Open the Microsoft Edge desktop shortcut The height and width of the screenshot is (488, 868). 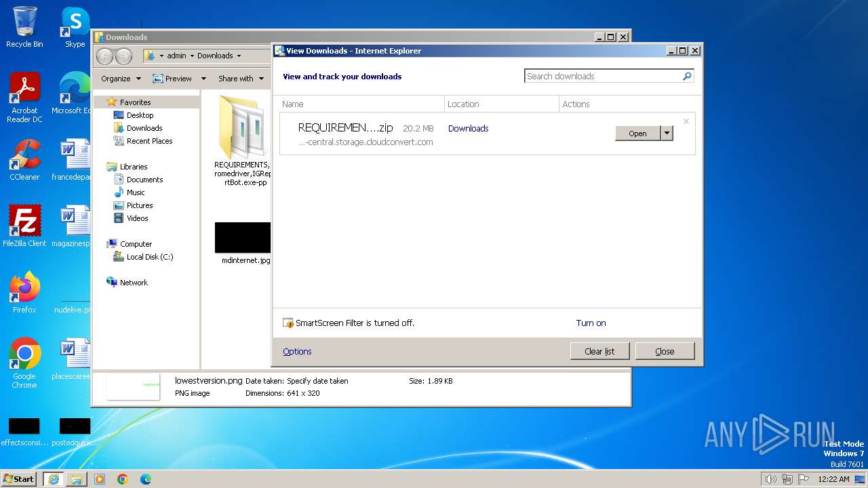[71, 94]
